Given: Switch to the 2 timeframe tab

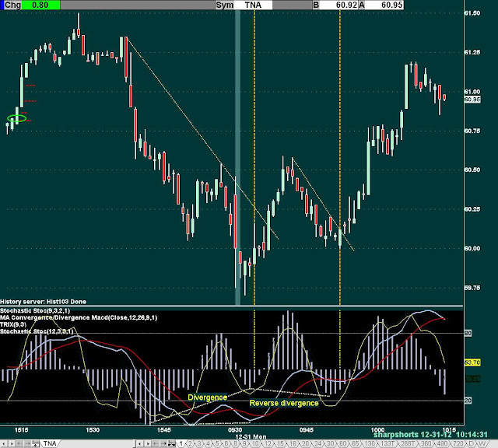Looking at the screenshot, I should 190,443.
